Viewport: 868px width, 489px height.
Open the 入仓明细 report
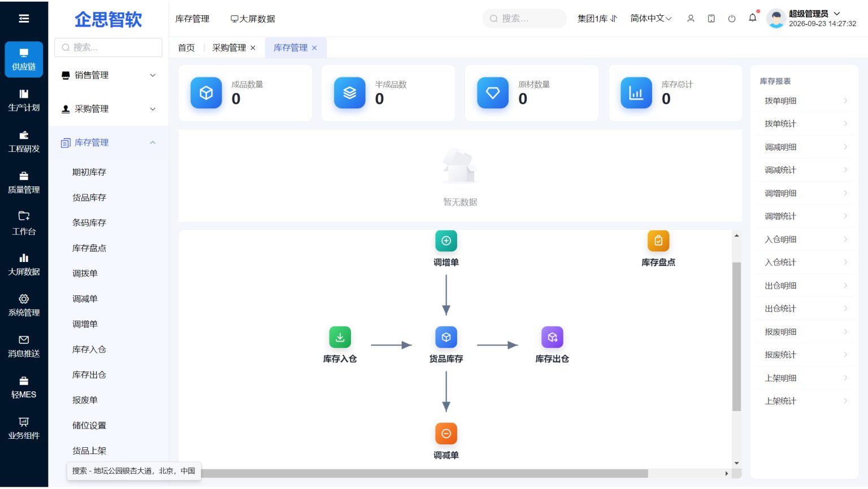click(x=805, y=239)
